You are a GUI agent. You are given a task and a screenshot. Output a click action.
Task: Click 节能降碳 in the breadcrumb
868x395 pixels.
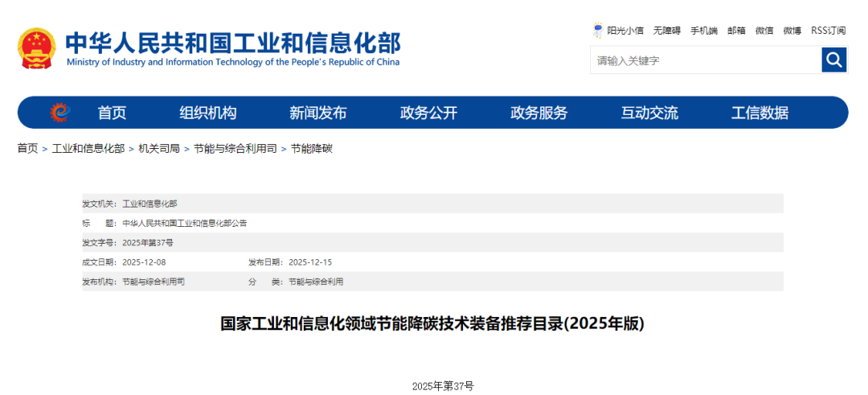311,149
